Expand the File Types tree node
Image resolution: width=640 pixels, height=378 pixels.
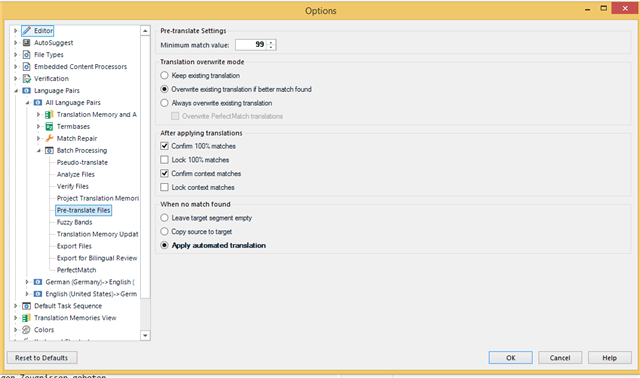pyautogui.click(x=16, y=55)
